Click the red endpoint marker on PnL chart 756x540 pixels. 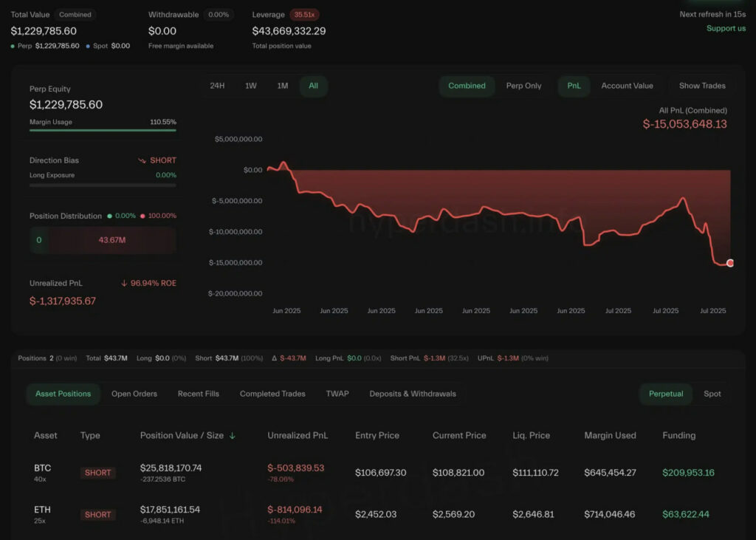click(x=730, y=263)
